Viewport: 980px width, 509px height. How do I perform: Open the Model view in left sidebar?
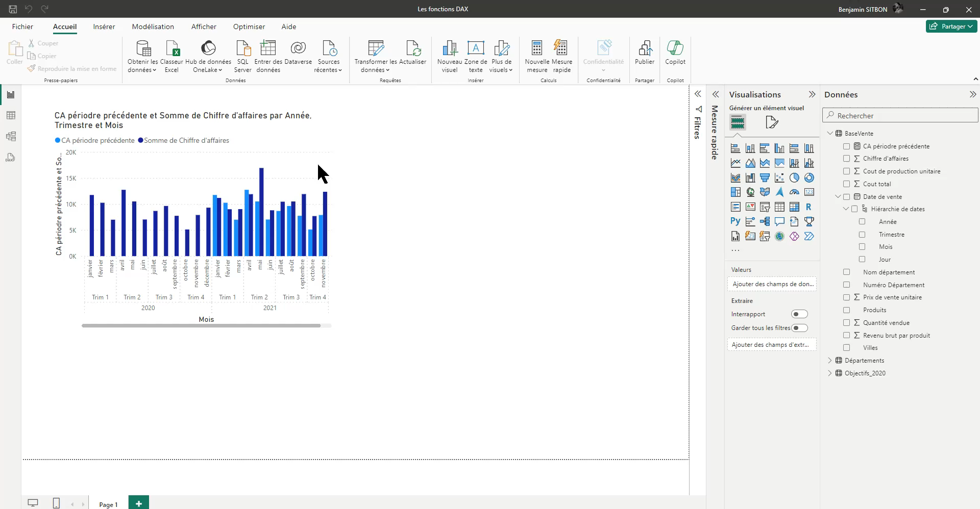tap(11, 137)
